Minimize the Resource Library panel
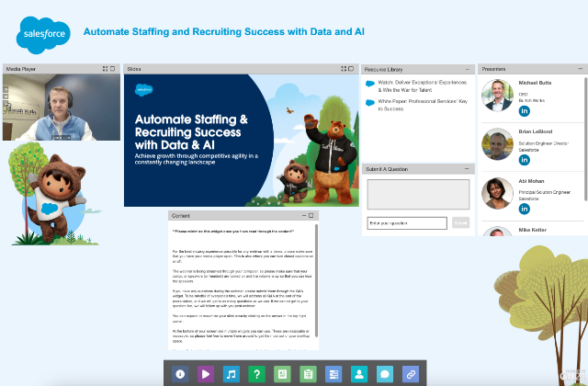 pos(468,70)
